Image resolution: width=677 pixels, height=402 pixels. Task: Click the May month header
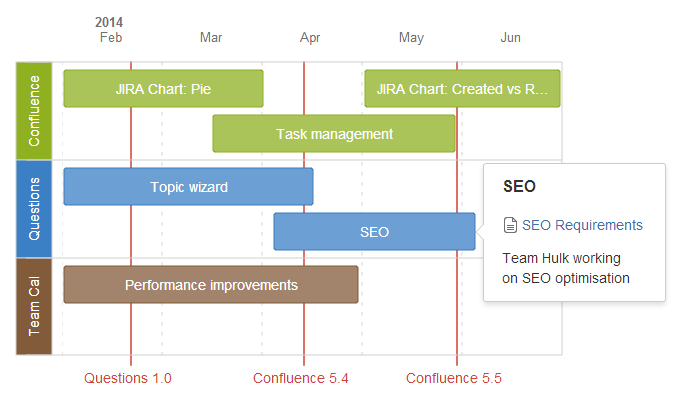pos(411,38)
